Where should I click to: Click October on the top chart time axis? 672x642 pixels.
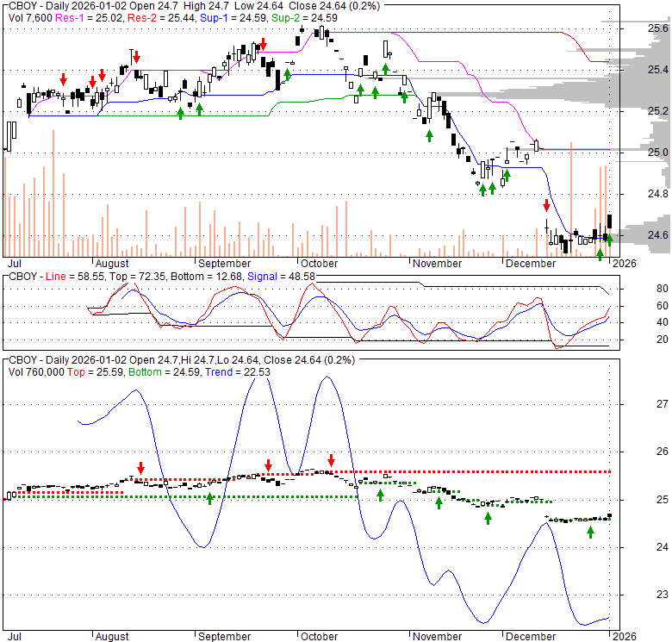[x=319, y=264]
